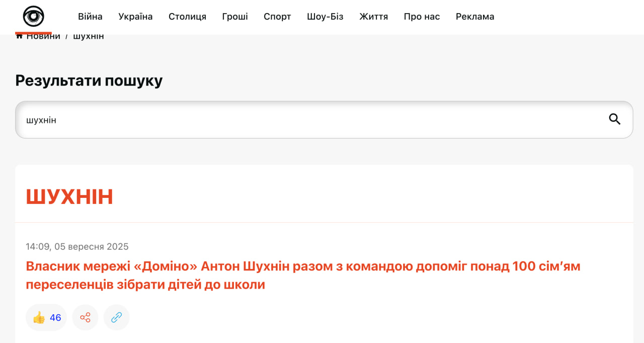Open the Шоу-Біз menu item
644x343 pixels.
coord(325,17)
